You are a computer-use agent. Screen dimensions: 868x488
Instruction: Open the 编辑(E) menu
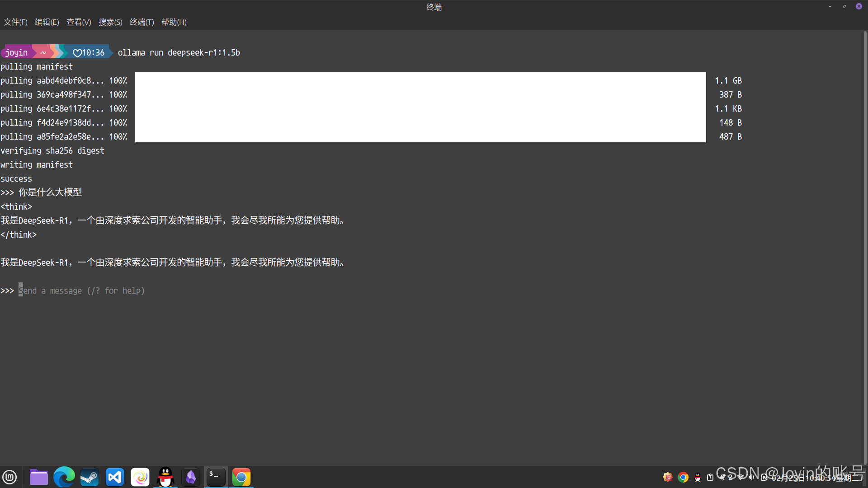pyautogui.click(x=47, y=22)
